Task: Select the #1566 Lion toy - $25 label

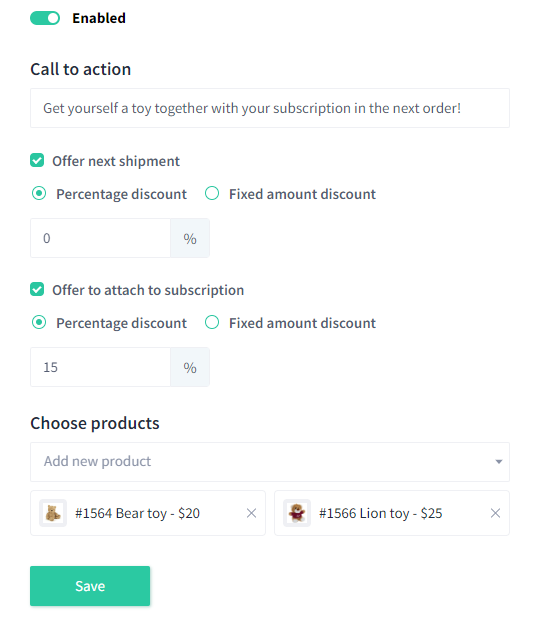Action: (x=380, y=513)
